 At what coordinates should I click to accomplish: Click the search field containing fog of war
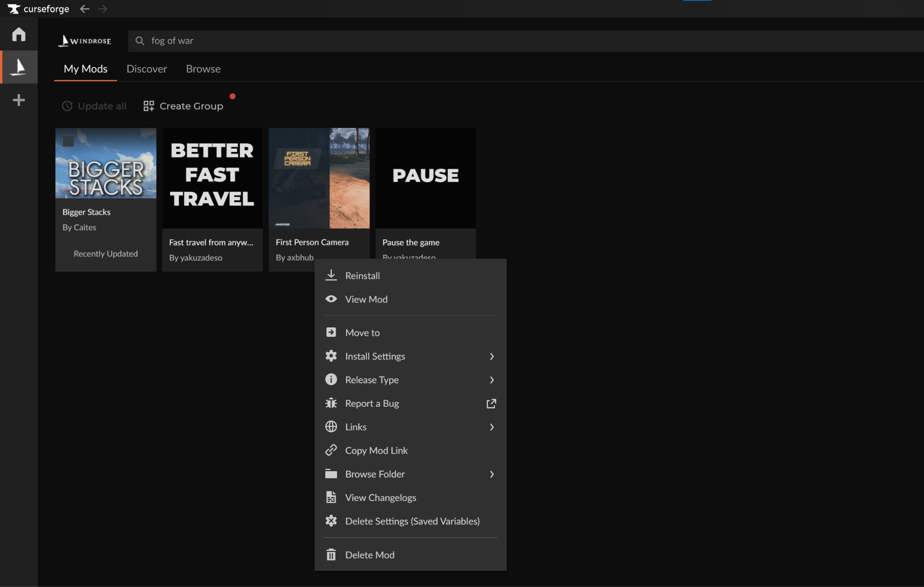526,41
